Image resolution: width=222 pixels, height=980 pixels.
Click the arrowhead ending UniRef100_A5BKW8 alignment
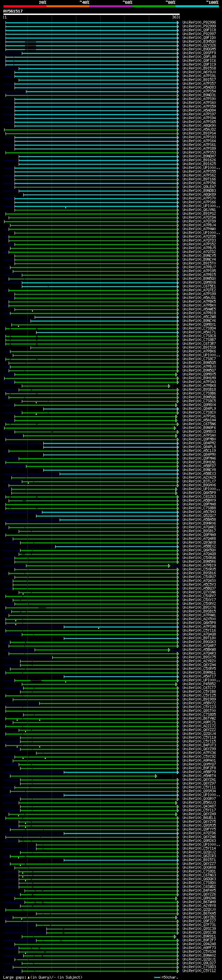point(169,650)
